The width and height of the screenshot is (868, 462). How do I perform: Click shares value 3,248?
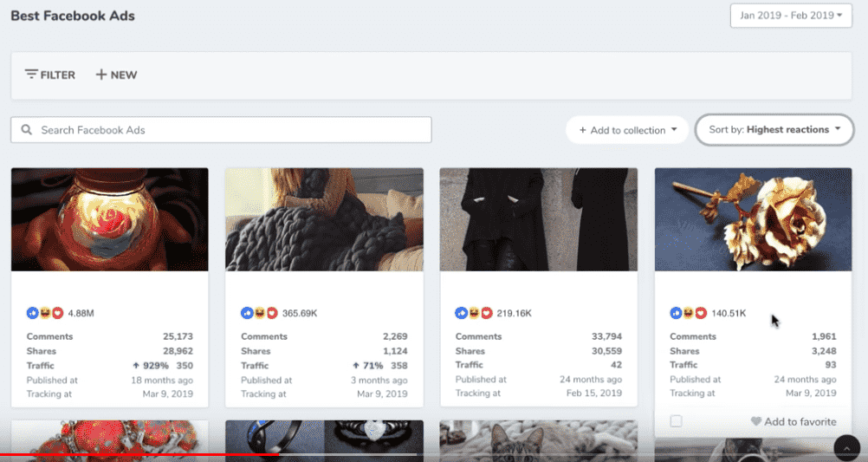pos(824,351)
